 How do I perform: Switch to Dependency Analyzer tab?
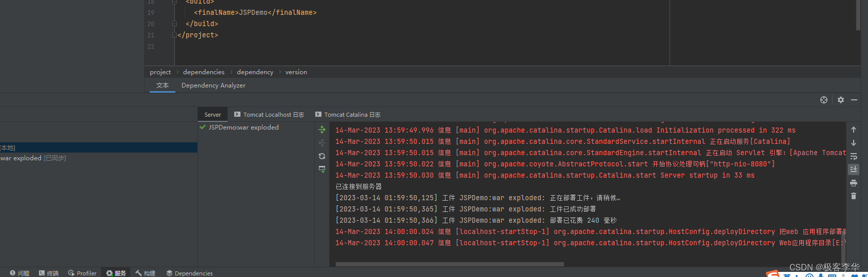point(213,86)
